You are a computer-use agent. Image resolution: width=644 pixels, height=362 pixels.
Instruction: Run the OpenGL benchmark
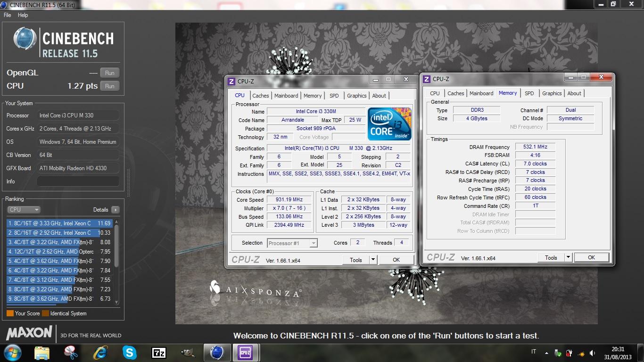(x=110, y=73)
